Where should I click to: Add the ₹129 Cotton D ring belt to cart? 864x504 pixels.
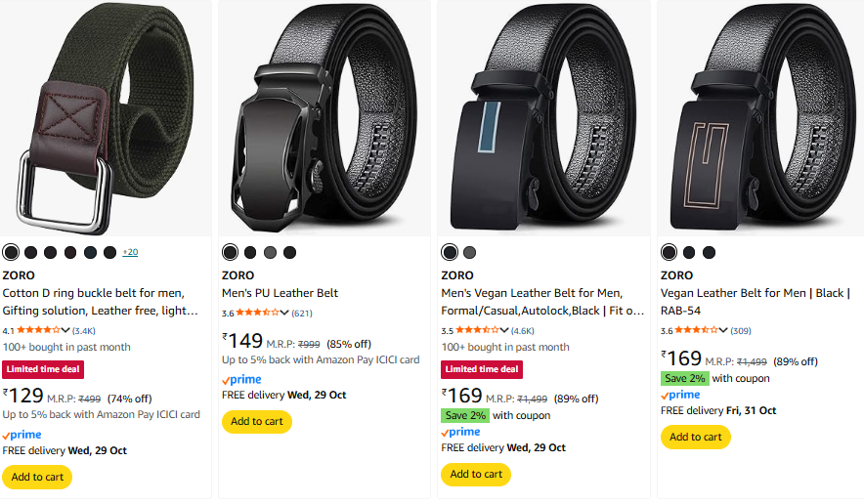[x=37, y=477]
